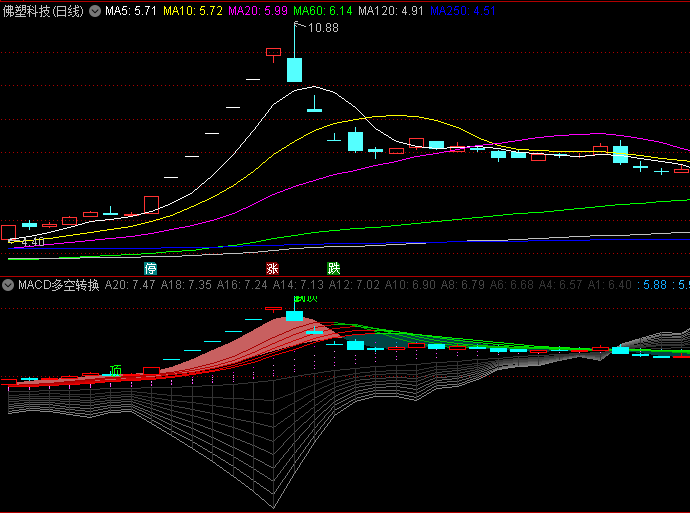Select the 佛塑科技(日线) chart title

tap(43, 11)
